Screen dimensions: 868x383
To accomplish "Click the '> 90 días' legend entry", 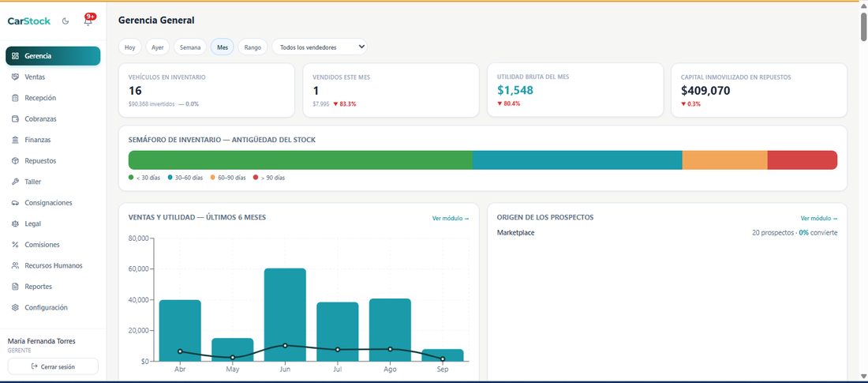I will click(x=269, y=178).
